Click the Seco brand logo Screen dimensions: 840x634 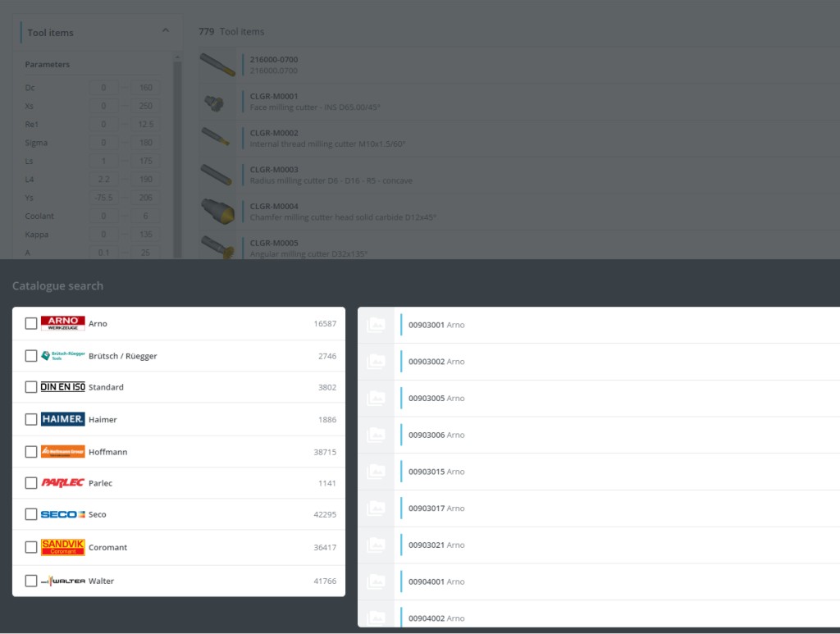(62, 514)
